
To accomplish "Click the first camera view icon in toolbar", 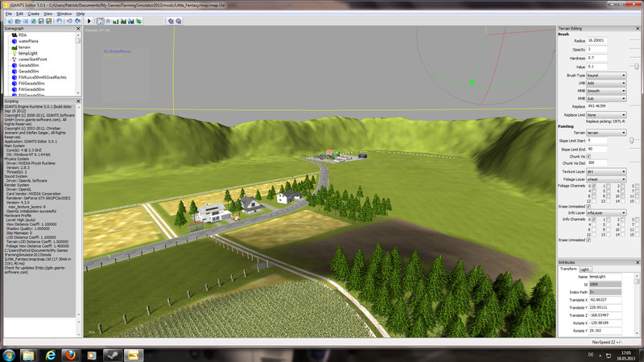I will tap(171, 21).
